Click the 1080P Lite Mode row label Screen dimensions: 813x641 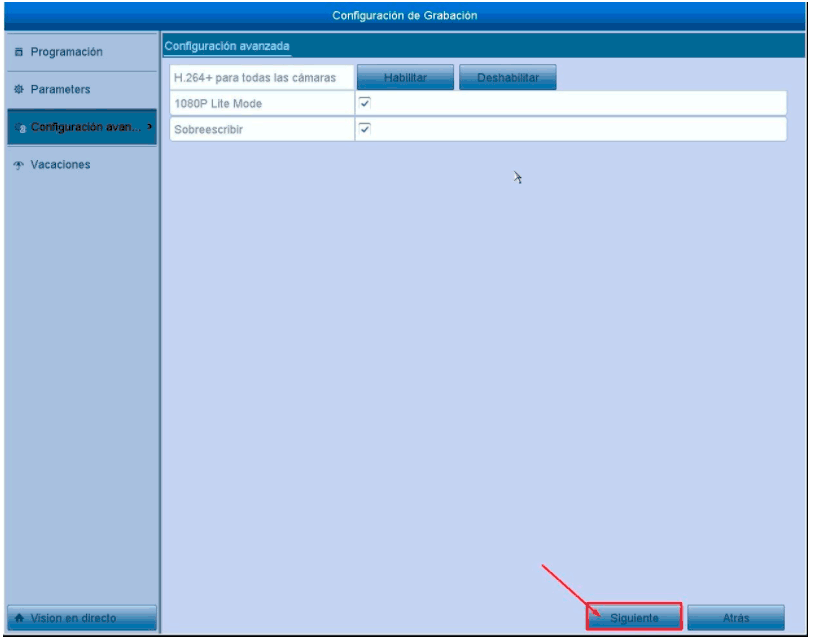[x=218, y=104]
